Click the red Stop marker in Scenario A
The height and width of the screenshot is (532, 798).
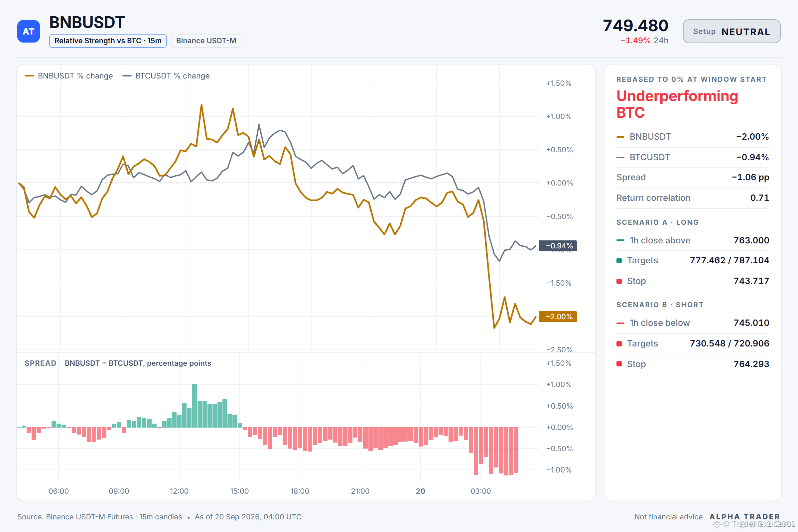point(619,281)
